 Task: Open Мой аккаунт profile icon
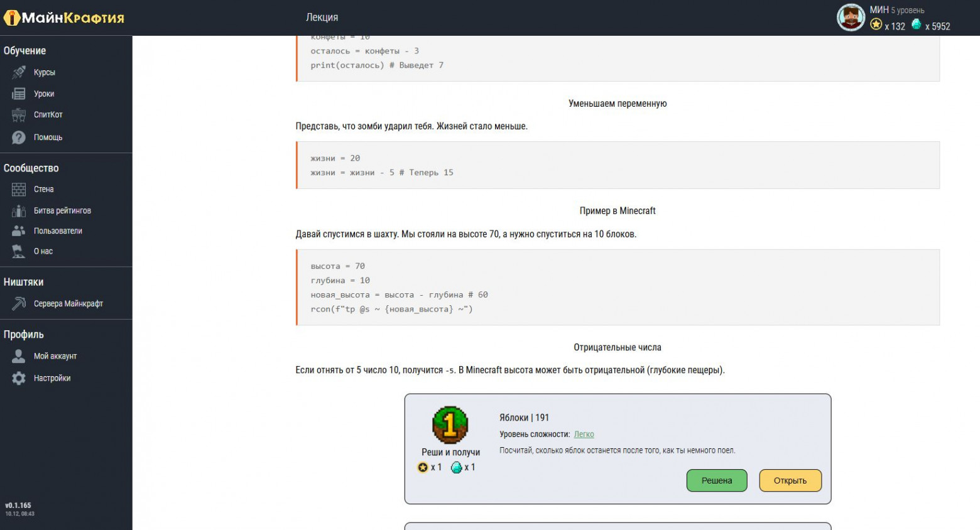pos(18,355)
